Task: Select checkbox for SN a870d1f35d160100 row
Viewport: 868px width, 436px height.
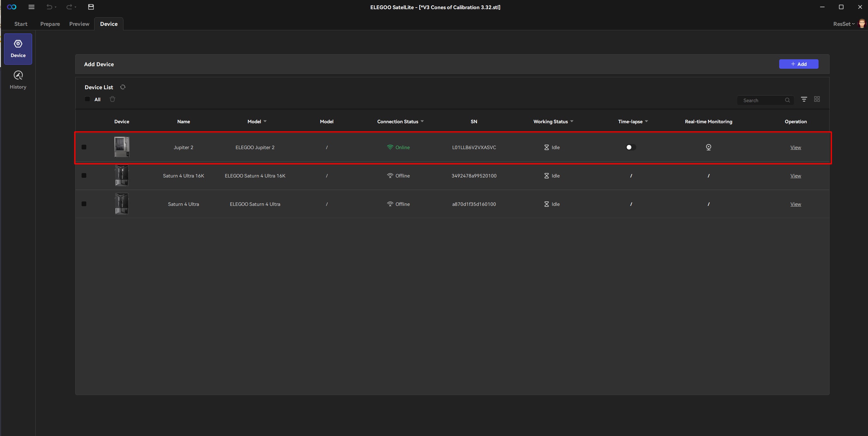Action: point(84,204)
